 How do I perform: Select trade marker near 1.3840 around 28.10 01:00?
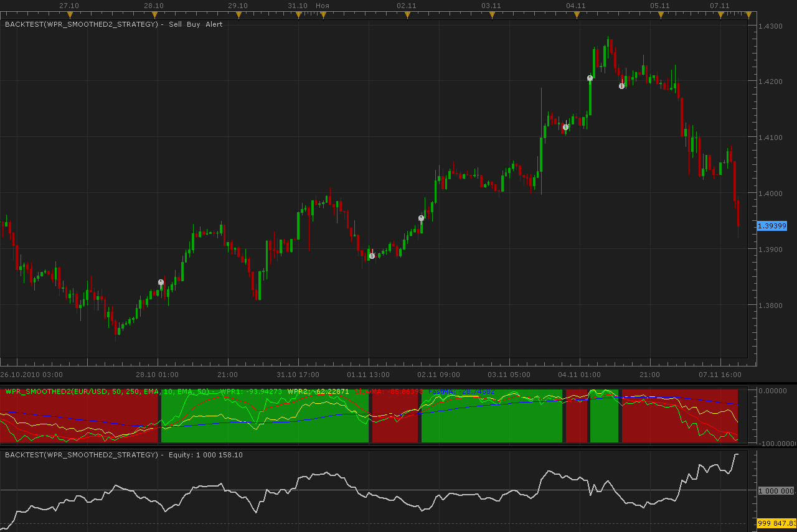point(161,282)
